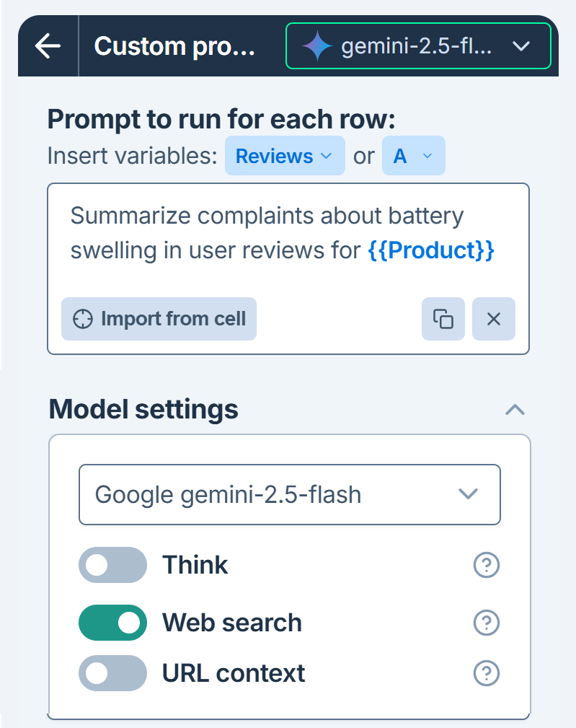Clear the prompt with X icon
576x728 pixels.
(x=494, y=318)
